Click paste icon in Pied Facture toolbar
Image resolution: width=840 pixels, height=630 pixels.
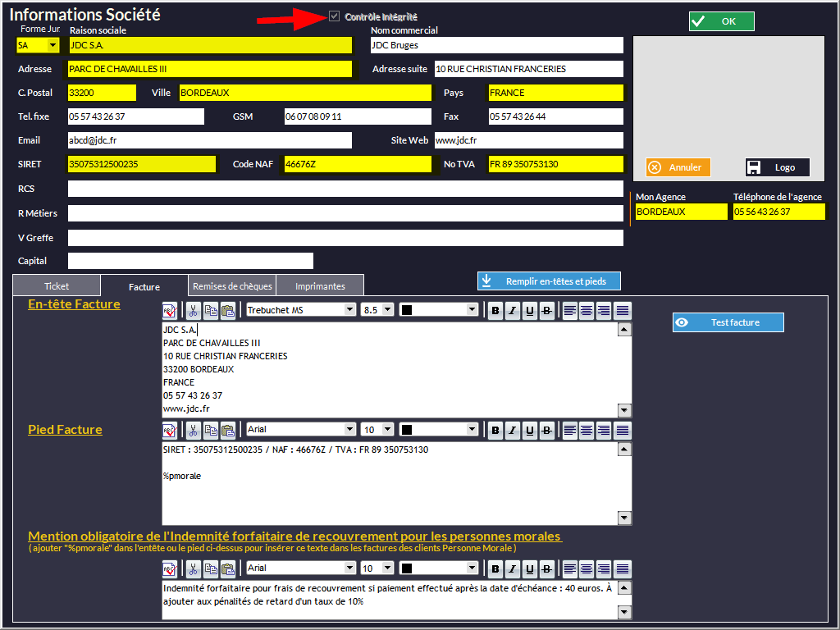tap(228, 430)
